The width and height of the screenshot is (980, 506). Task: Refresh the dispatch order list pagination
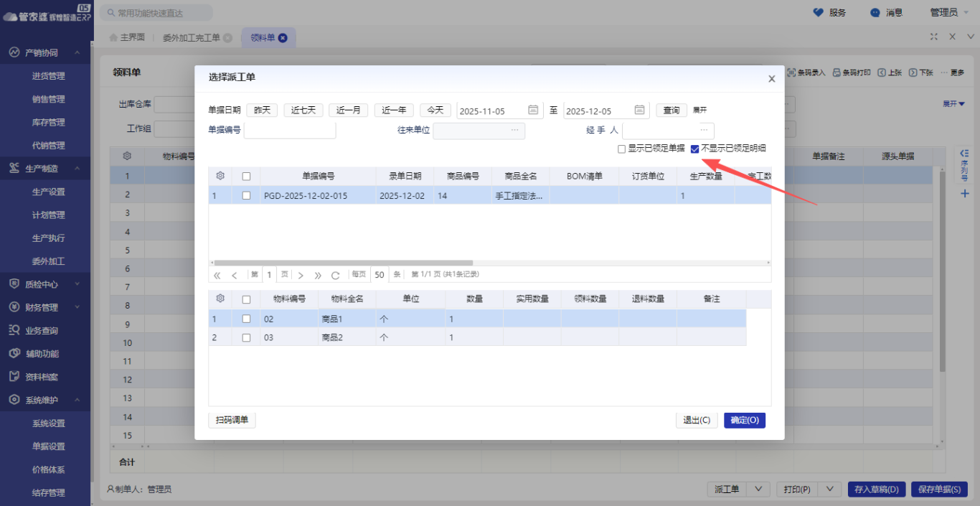(x=335, y=275)
